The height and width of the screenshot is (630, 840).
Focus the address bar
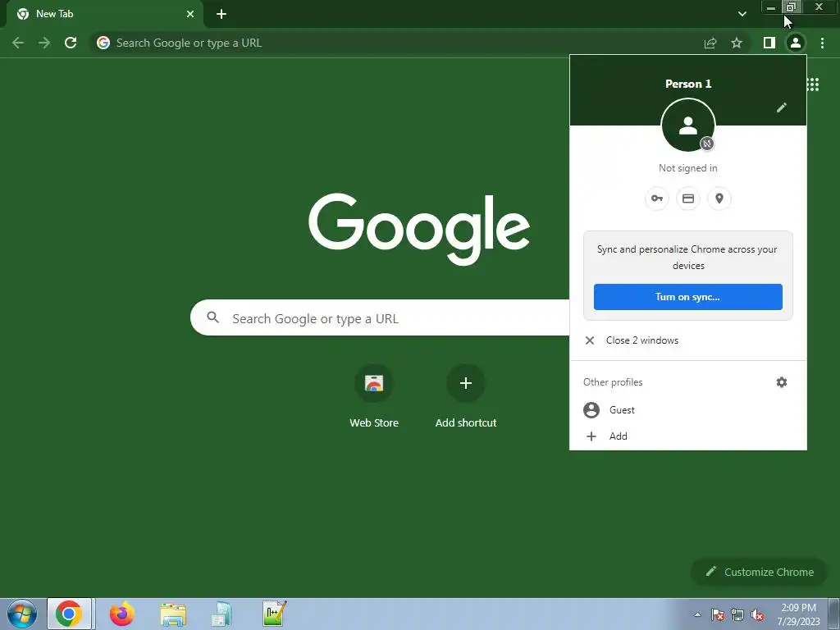coord(396,43)
